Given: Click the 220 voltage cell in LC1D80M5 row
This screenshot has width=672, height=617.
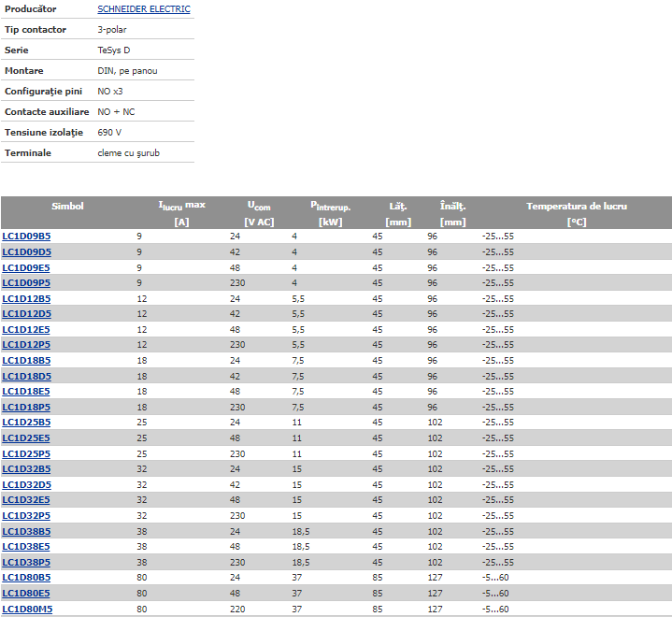Looking at the screenshot, I should (x=237, y=610).
